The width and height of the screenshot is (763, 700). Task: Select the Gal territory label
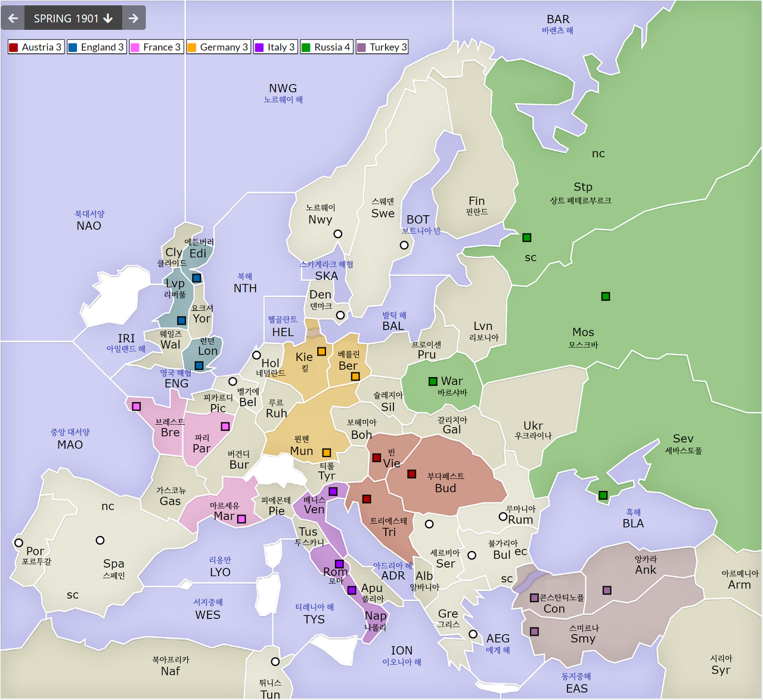pyautogui.click(x=452, y=430)
